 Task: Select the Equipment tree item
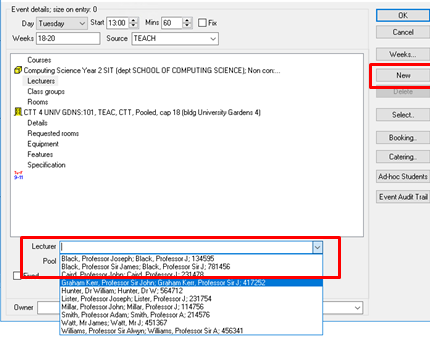point(43,144)
